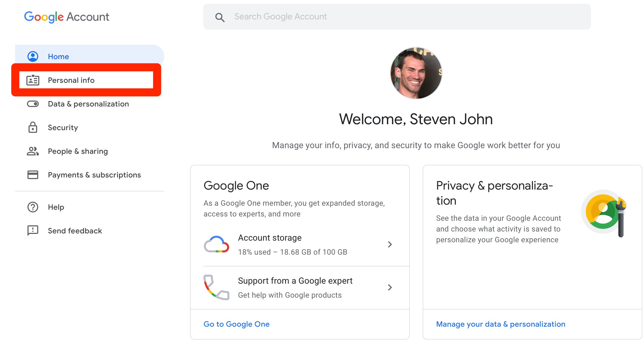Click the Steven John profile photo
The width and height of the screenshot is (644, 349).
tap(416, 73)
